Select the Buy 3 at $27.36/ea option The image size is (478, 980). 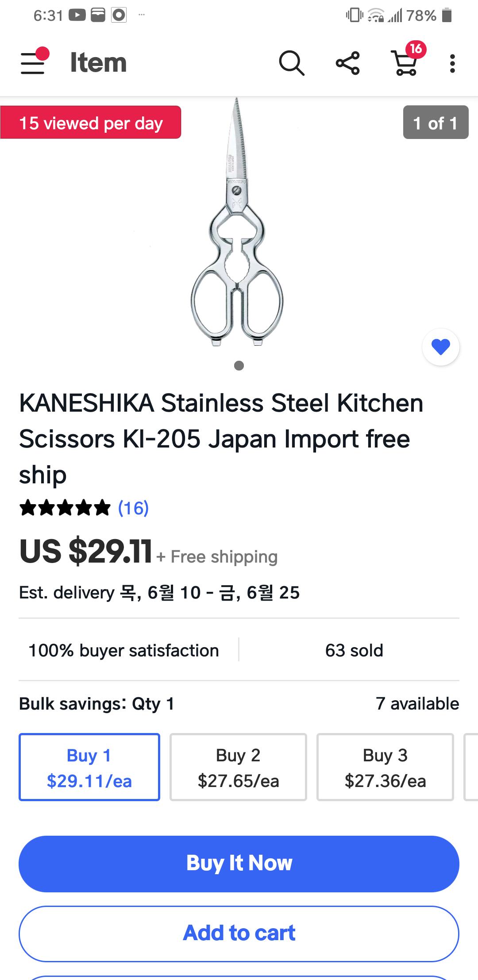coord(385,767)
